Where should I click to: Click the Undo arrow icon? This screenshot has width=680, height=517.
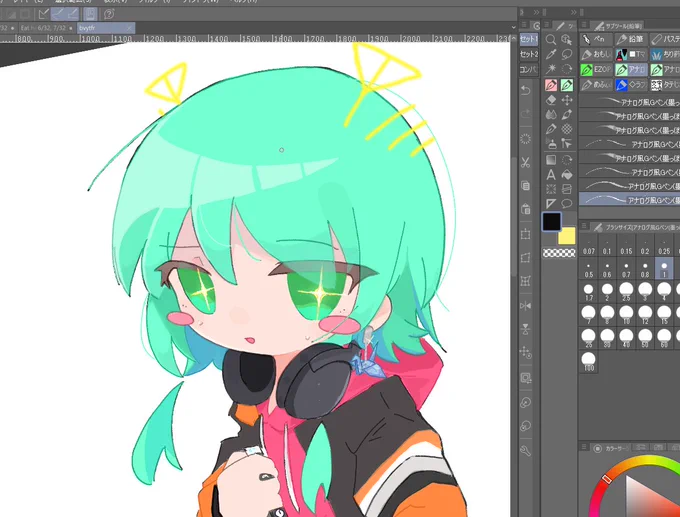click(526, 91)
